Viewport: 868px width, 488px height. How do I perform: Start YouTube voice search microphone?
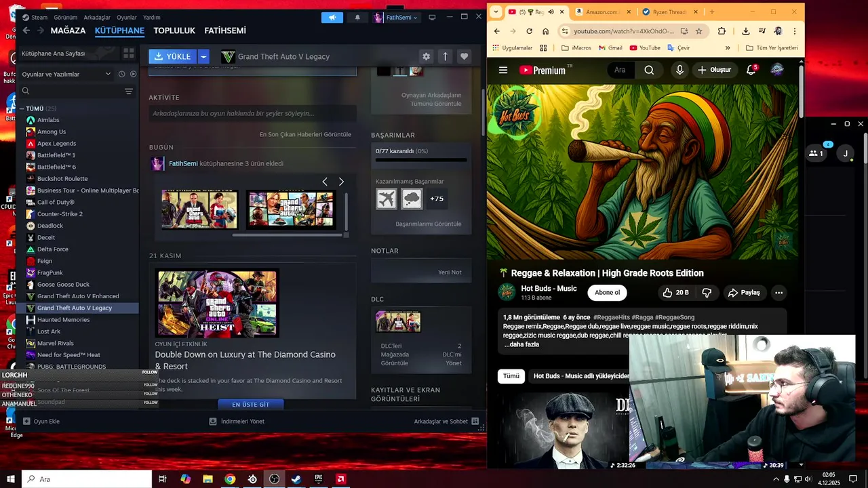[679, 70]
